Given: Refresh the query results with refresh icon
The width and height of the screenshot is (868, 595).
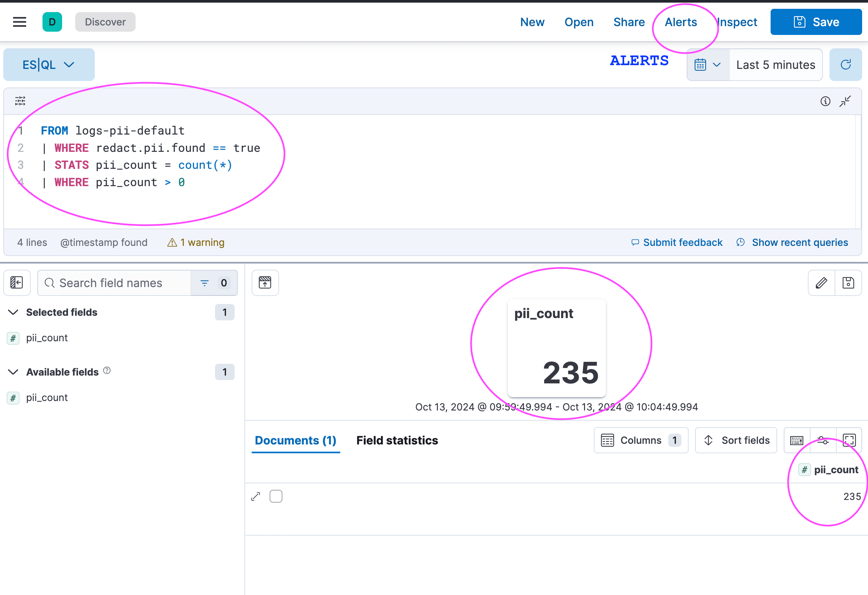Looking at the screenshot, I should (845, 64).
